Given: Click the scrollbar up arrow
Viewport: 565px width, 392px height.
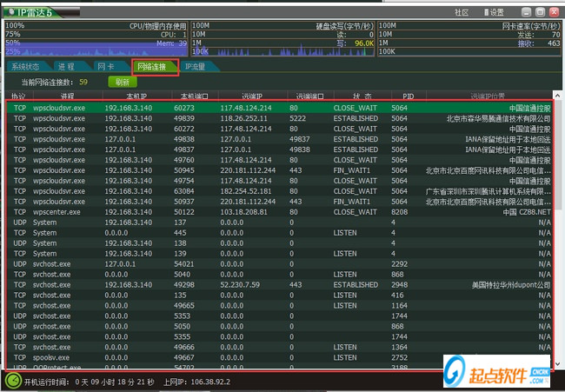Looking at the screenshot, I should click(x=557, y=96).
